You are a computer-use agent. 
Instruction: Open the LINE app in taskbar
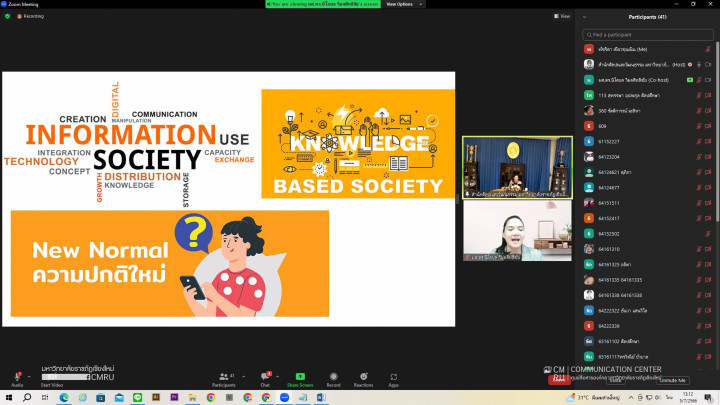point(137,398)
